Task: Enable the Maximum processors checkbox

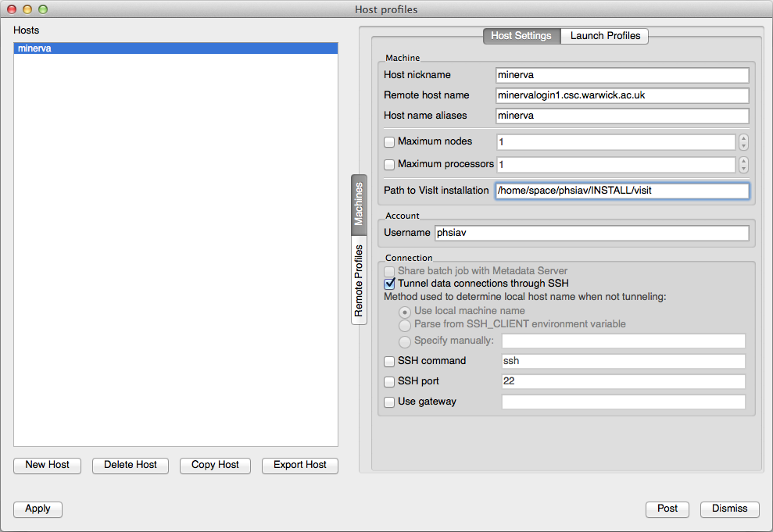Action: (388, 165)
